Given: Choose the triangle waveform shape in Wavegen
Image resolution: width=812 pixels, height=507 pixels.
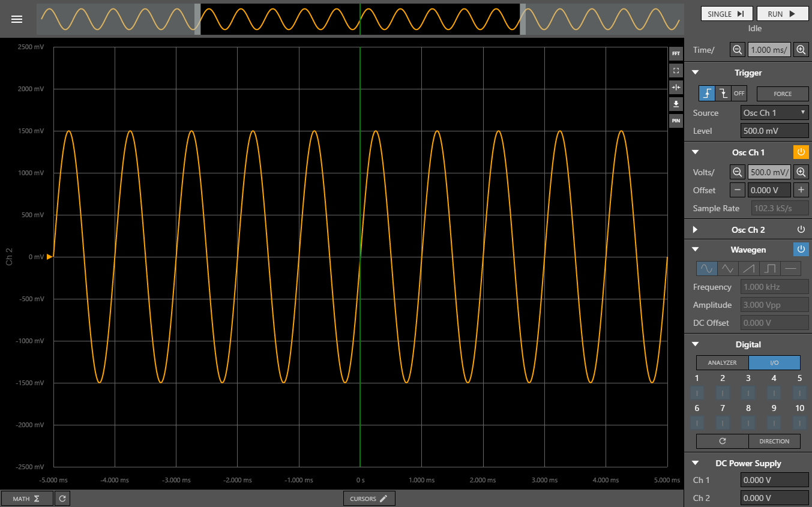Looking at the screenshot, I should (x=727, y=268).
